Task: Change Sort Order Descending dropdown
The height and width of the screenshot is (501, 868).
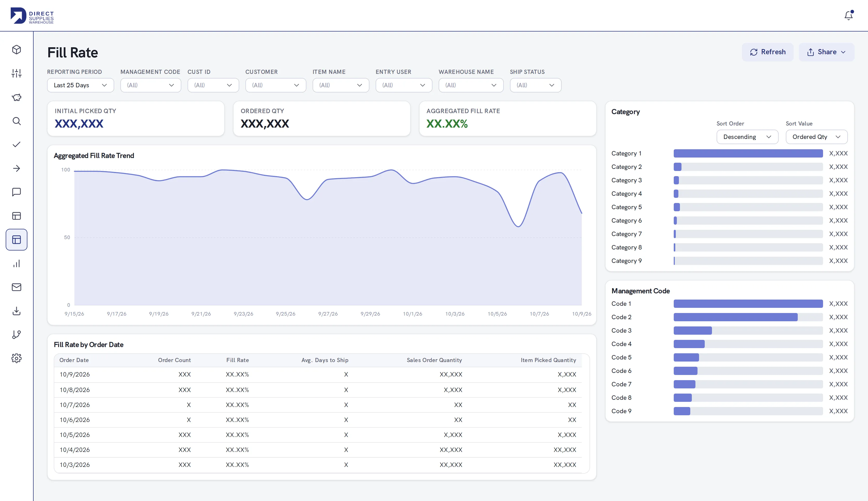Action: click(747, 137)
